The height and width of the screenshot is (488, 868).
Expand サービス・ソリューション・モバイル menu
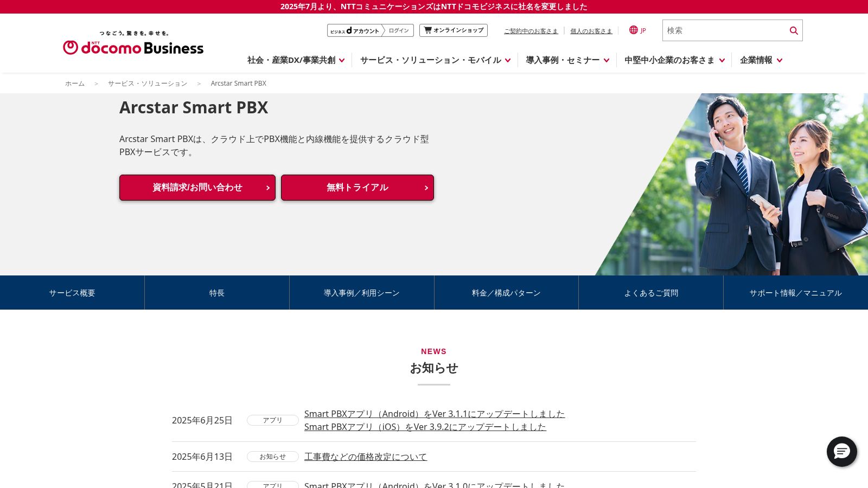point(435,60)
